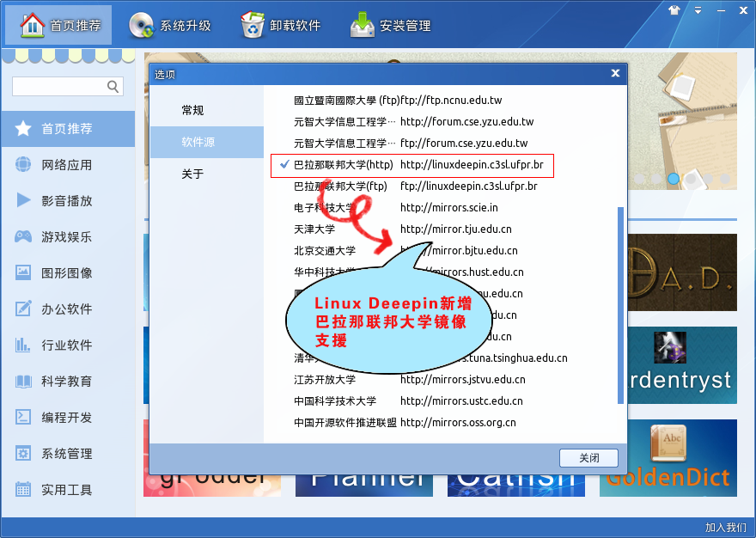Open the GoldenDict app thumbnail
The width and height of the screenshot is (756, 538).
tap(668, 458)
